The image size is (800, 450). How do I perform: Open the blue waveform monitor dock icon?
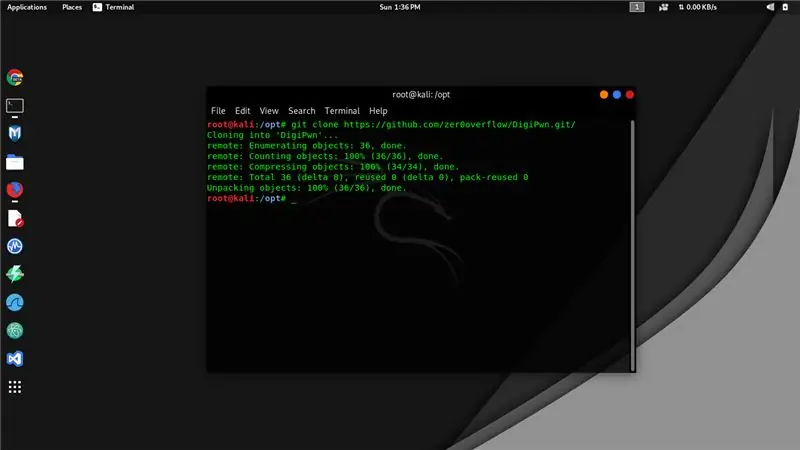(15, 246)
